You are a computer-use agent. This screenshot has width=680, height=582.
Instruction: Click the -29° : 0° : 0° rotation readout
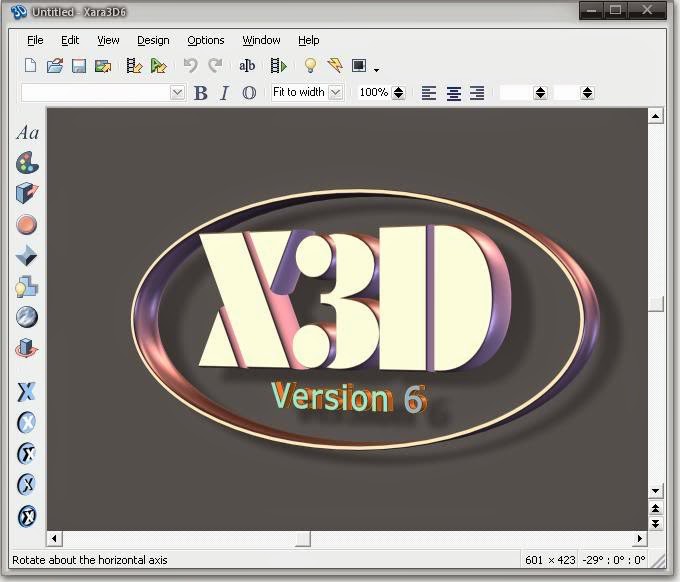click(x=614, y=560)
